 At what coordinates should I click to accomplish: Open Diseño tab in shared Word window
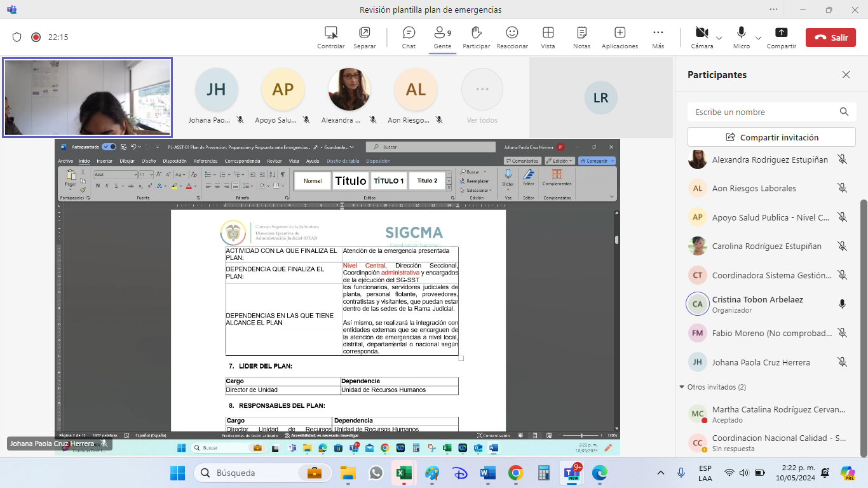(149, 161)
